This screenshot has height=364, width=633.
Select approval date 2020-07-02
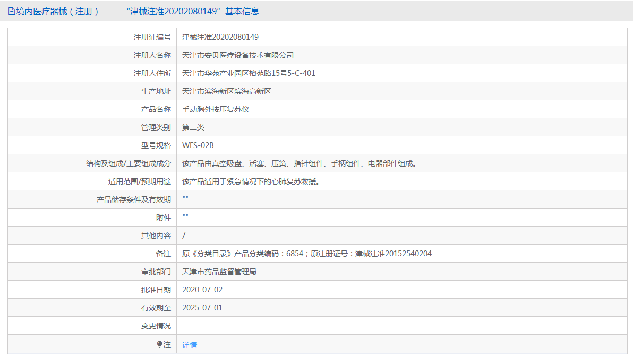pos(202,290)
